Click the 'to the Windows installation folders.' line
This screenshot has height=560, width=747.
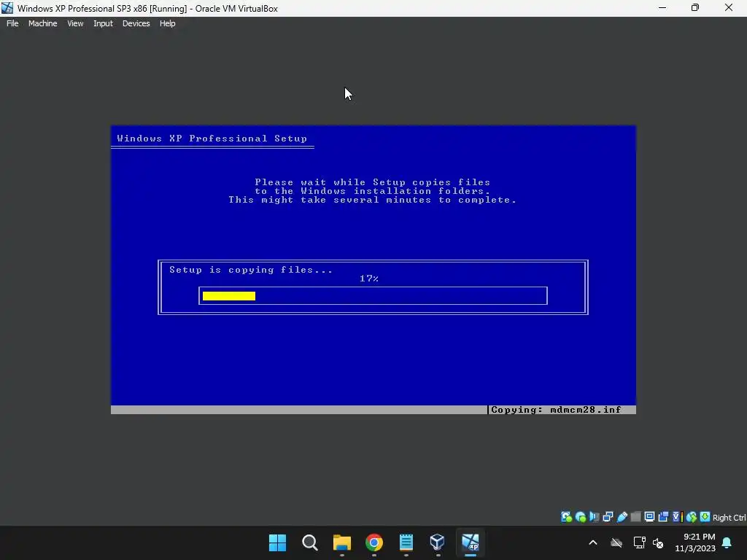373,191
